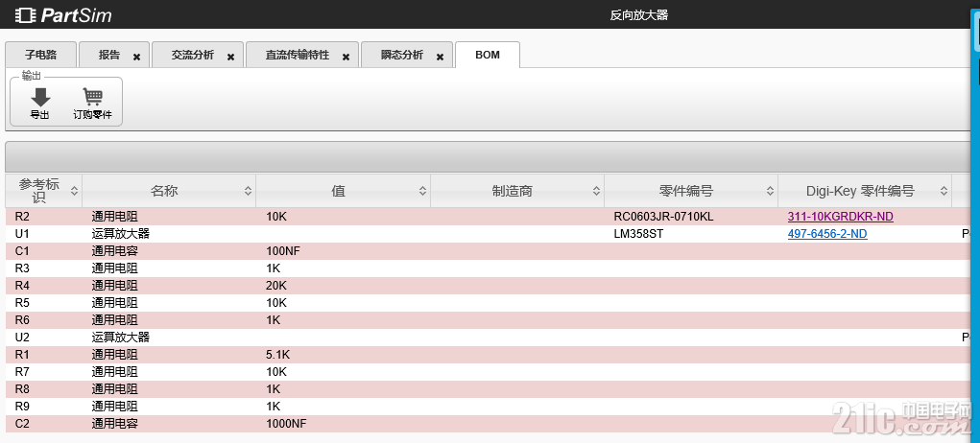The height and width of the screenshot is (443, 980).
Task: Close the 直流传输特性 tab
Action: [346, 57]
